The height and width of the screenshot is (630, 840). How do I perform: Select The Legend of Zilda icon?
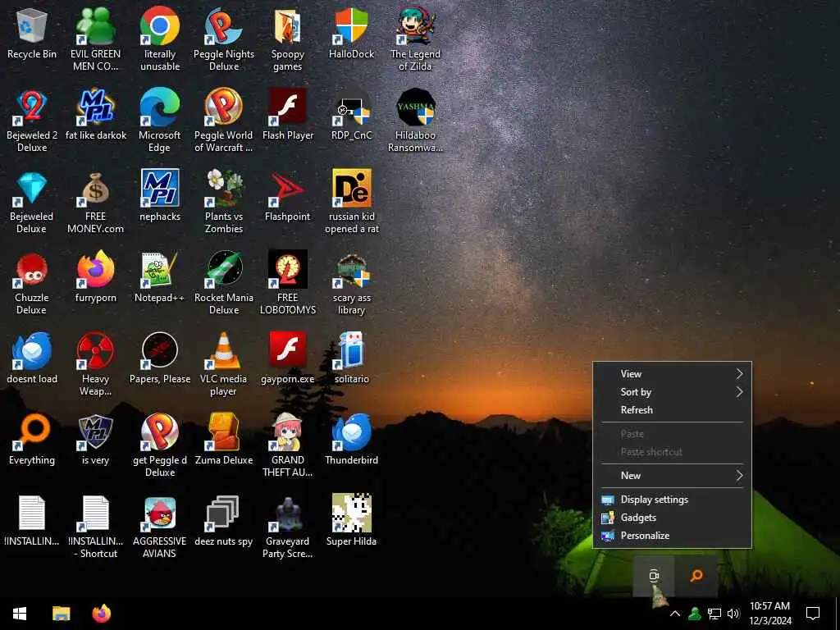tap(415, 39)
